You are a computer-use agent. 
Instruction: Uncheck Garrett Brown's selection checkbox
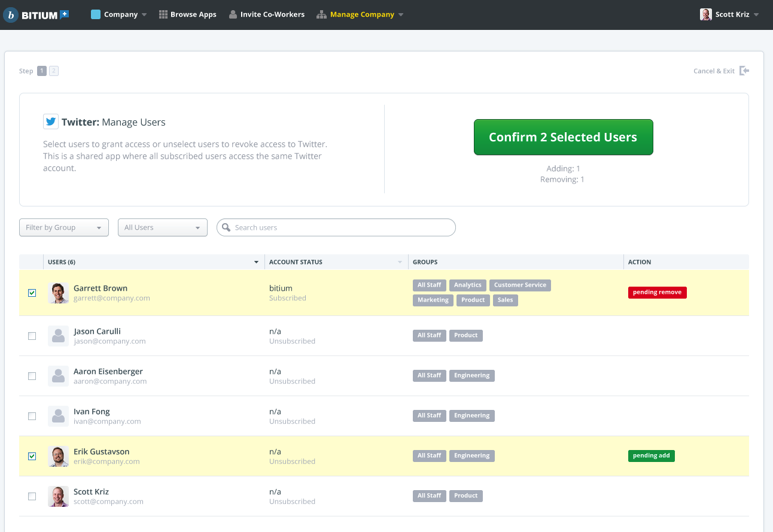(x=32, y=293)
